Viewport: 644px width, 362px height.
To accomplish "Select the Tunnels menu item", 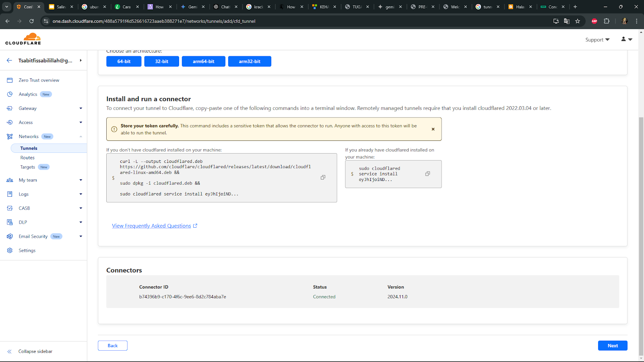I will [x=48, y=148].
